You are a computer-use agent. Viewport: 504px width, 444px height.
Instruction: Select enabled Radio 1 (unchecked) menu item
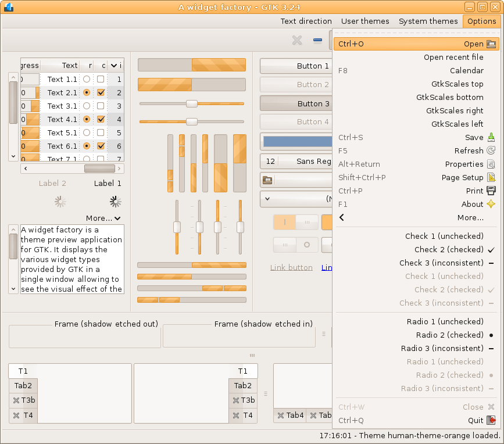(416, 321)
